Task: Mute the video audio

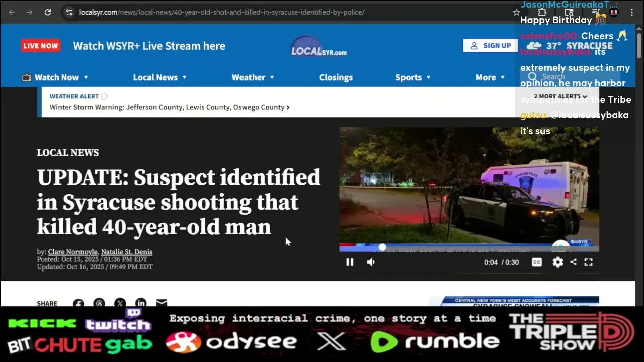Action: 371,262
